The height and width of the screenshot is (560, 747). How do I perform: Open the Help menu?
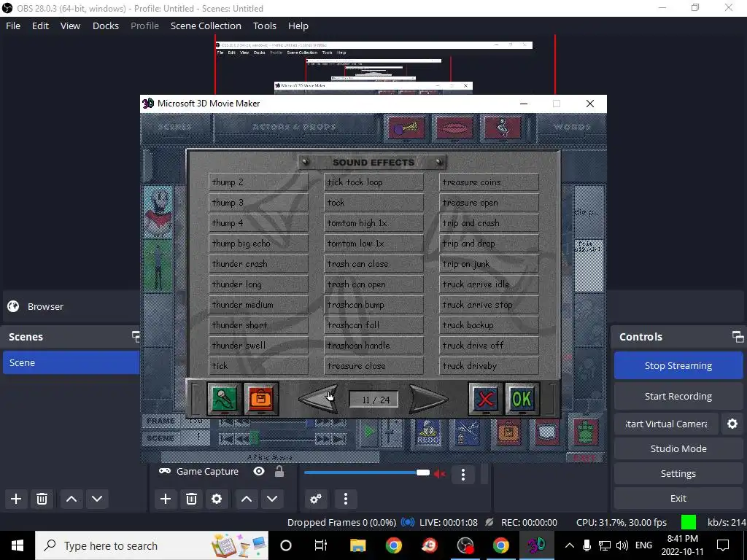point(298,26)
